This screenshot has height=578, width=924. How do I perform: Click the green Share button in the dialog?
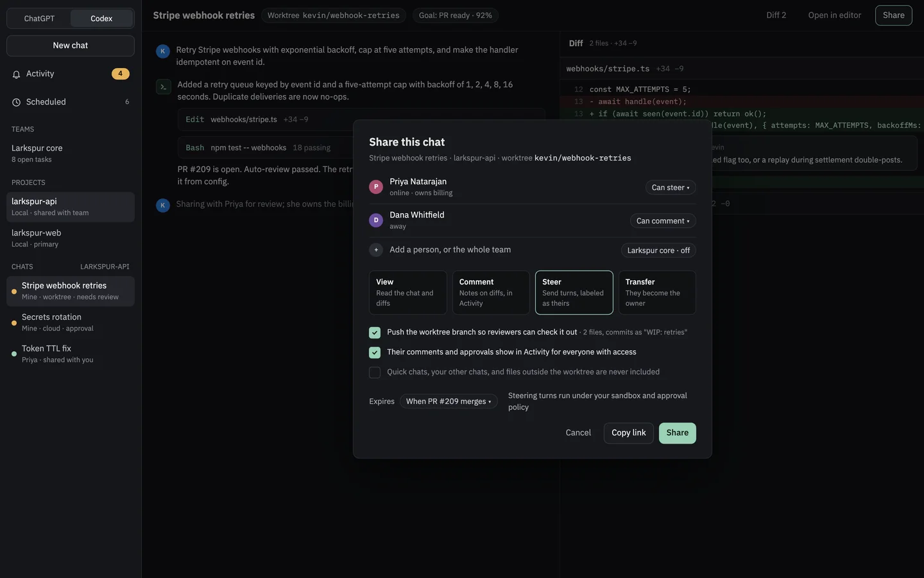[678, 433]
